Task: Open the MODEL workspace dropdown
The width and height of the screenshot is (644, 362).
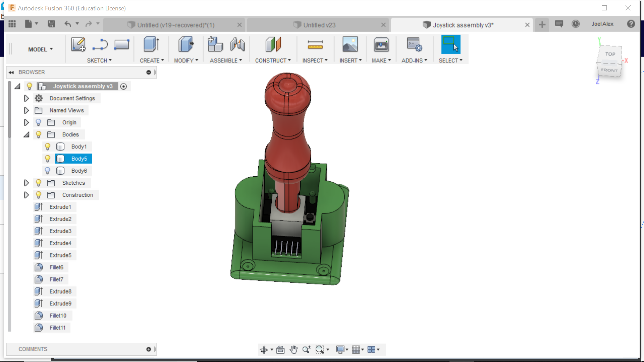Action: (40, 49)
